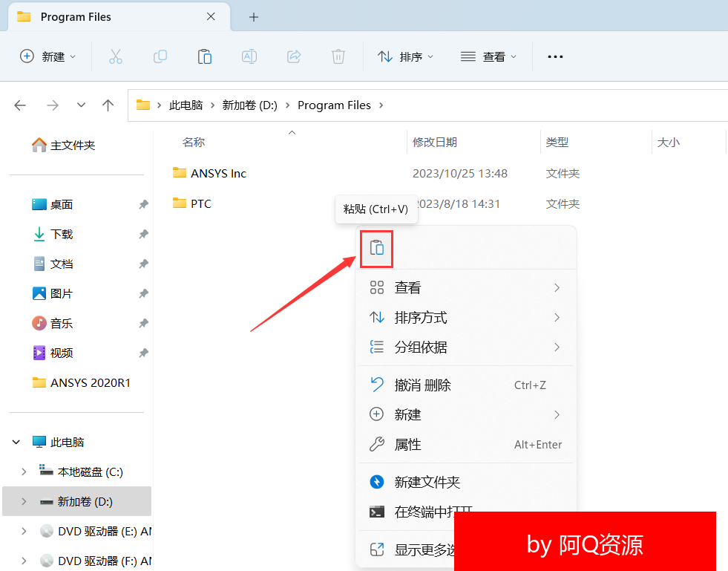Click the cut scissors icon in toolbar
This screenshot has width=728, height=571.
115,56
